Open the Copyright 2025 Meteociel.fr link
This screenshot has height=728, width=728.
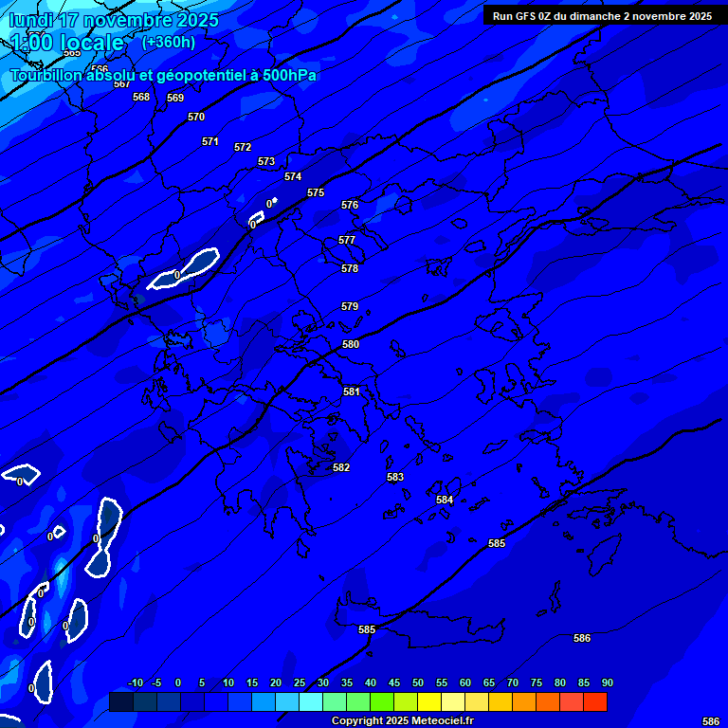point(402,721)
